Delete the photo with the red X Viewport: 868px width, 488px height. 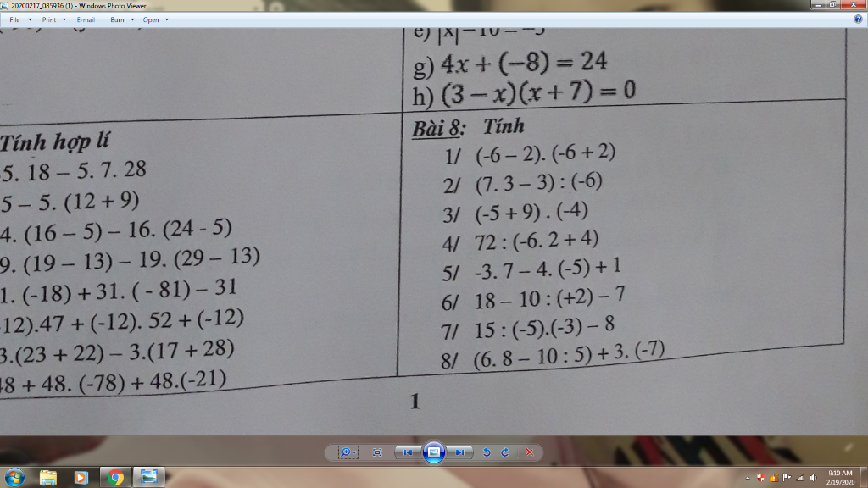(x=530, y=452)
